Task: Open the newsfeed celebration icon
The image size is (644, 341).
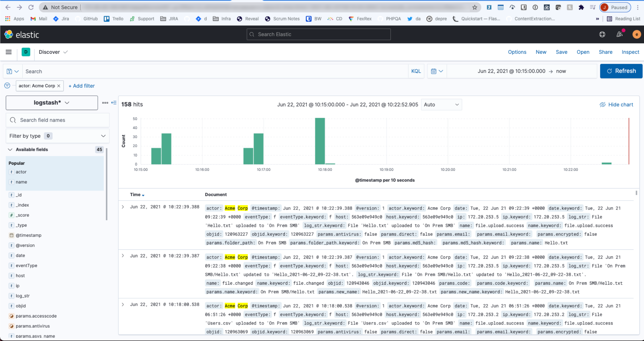Action: (x=619, y=34)
